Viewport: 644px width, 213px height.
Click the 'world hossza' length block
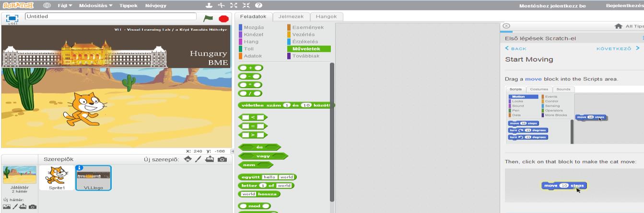259,194
